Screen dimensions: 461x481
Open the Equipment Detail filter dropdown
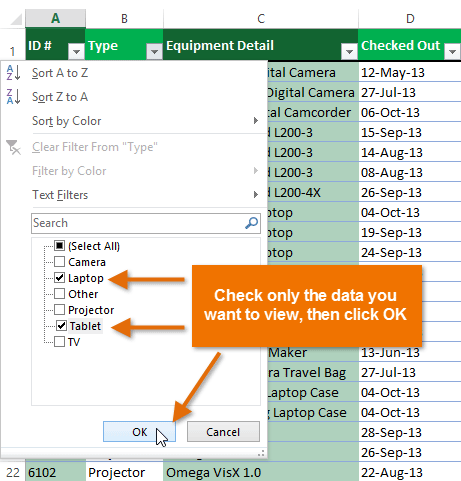click(x=349, y=52)
